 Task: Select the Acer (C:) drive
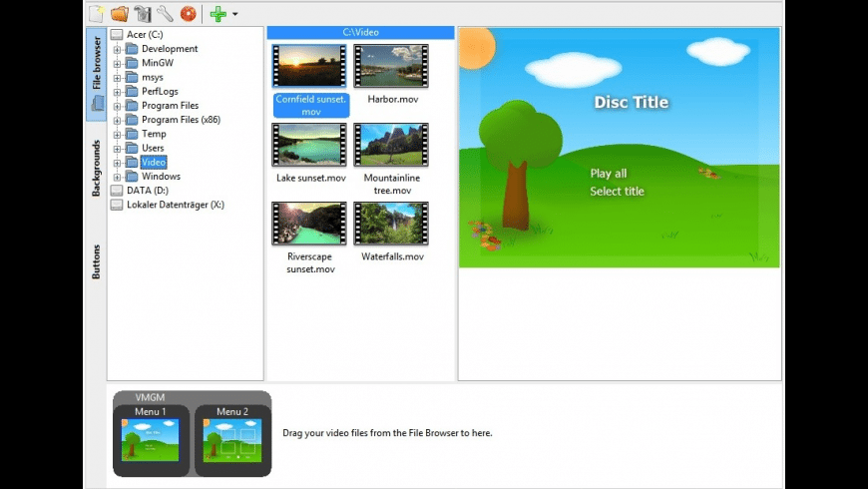145,34
